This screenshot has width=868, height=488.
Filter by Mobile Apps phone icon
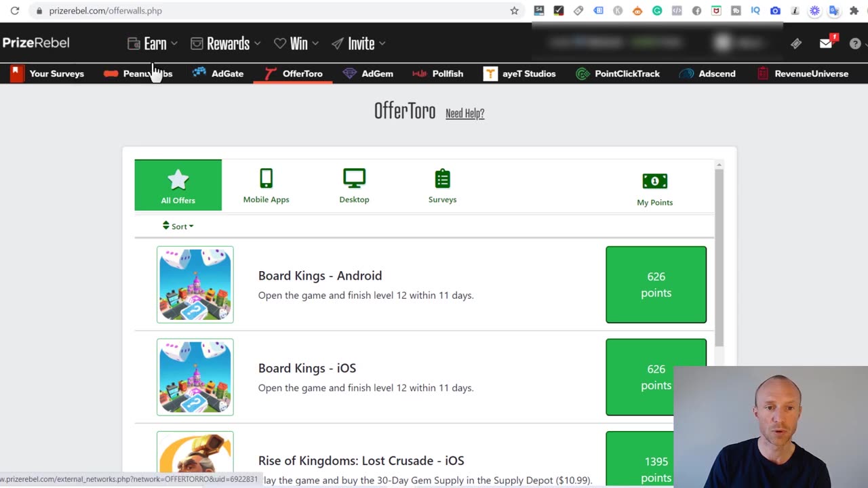(x=266, y=186)
